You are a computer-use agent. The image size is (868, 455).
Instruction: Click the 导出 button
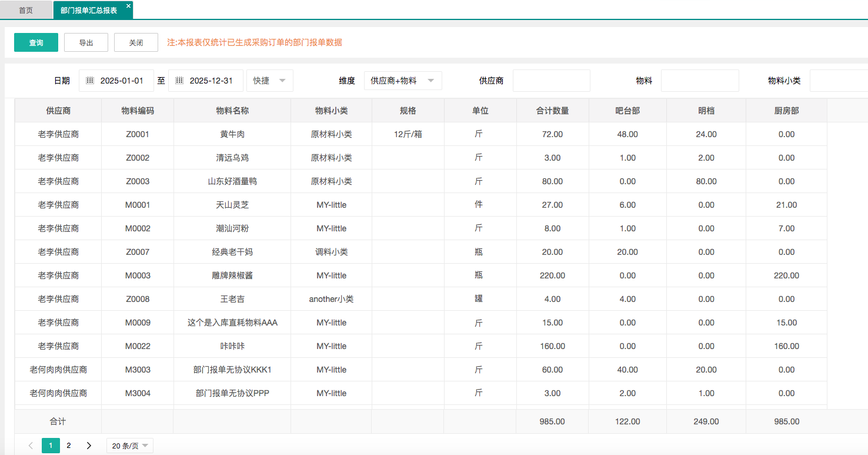86,42
